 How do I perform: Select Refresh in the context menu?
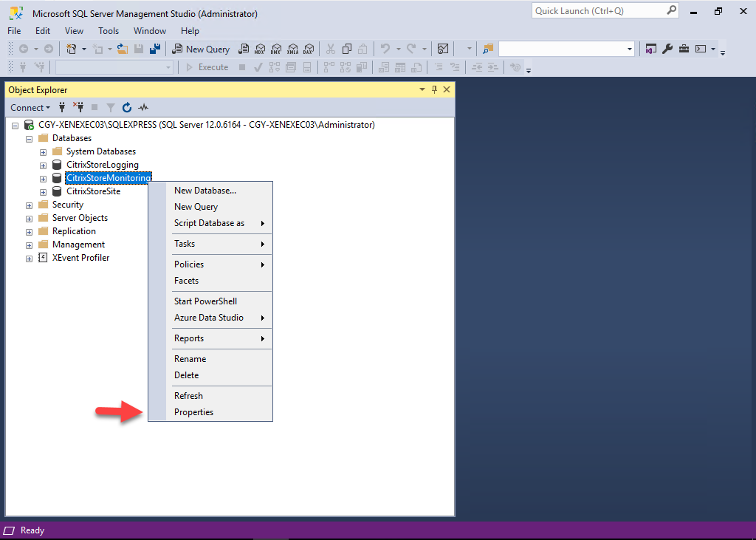210,396
